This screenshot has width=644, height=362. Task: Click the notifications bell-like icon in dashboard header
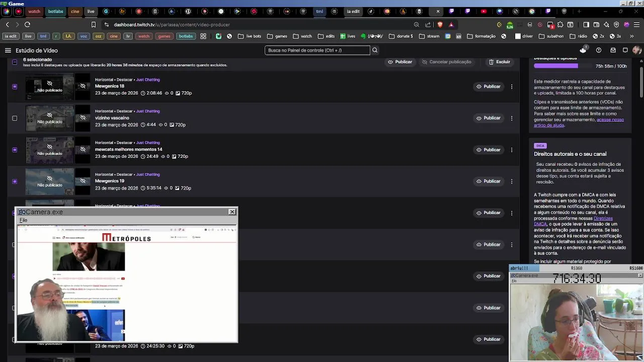583,50
